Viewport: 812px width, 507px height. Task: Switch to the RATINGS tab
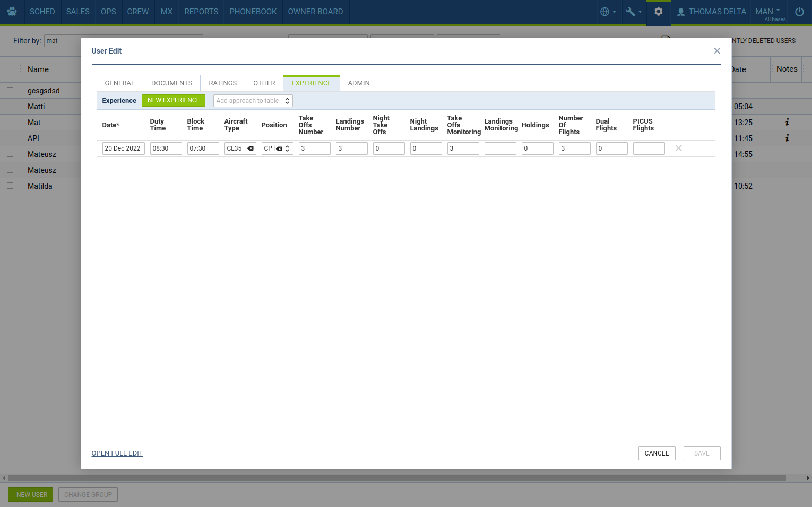(x=222, y=83)
